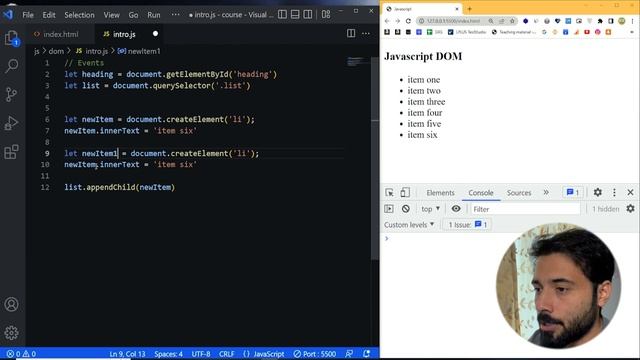Open the Edit menu
The height and width of the screenshot is (360, 640).
coord(49,15)
